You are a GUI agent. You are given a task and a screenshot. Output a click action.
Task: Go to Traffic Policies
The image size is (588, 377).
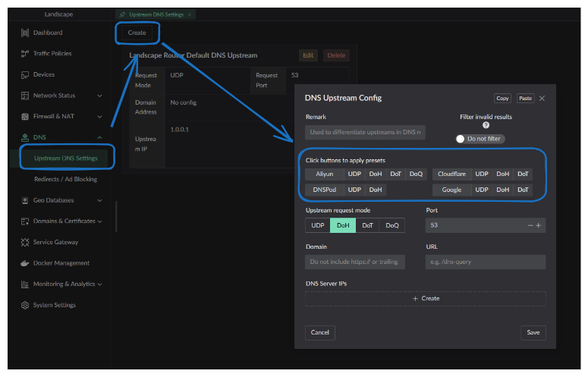[52, 54]
